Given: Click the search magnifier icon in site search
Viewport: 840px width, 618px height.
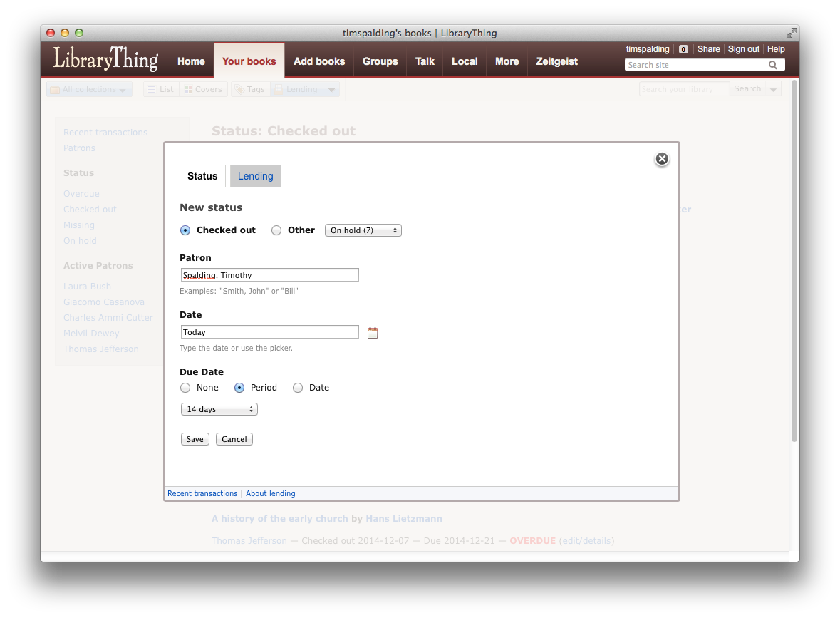Looking at the screenshot, I should pos(772,65).
